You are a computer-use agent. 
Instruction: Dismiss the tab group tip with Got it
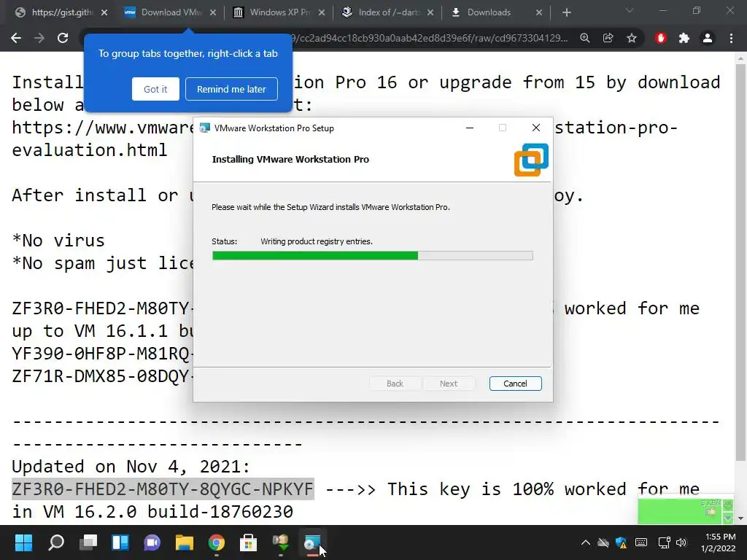tap(155, 89)
